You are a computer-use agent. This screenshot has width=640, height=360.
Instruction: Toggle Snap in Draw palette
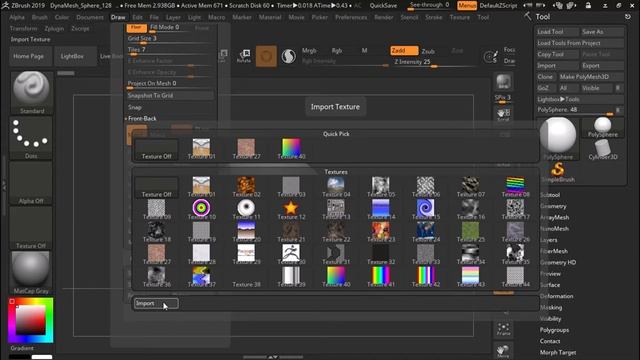coord(134,107)
